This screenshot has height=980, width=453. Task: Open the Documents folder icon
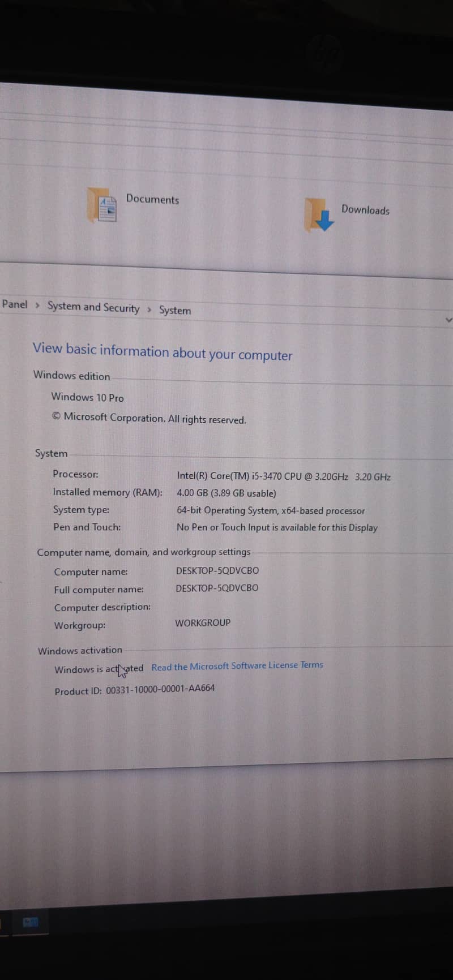[102, 206]
